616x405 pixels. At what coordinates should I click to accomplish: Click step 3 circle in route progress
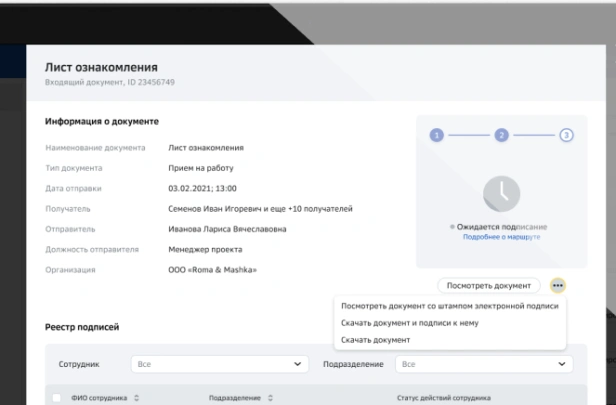coord(566,135)
